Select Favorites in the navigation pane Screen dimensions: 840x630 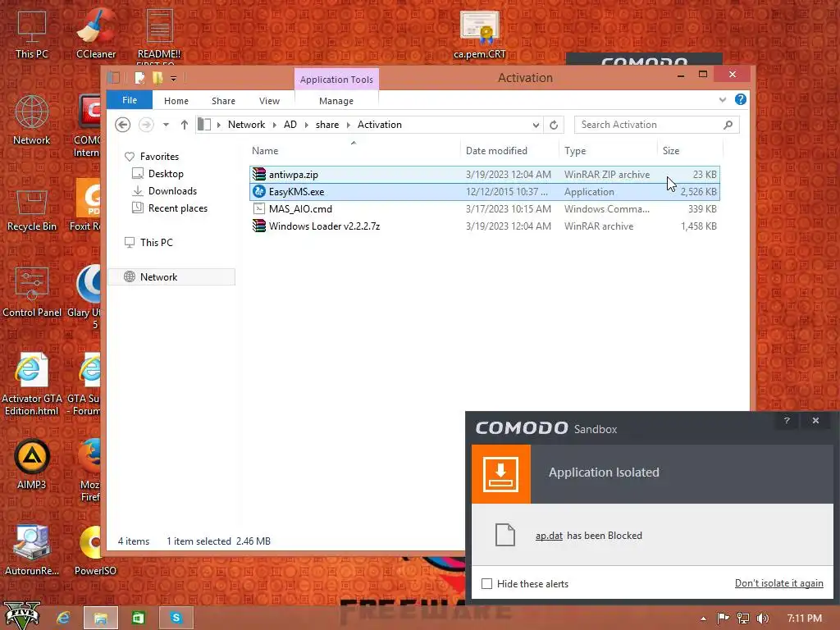159,157
